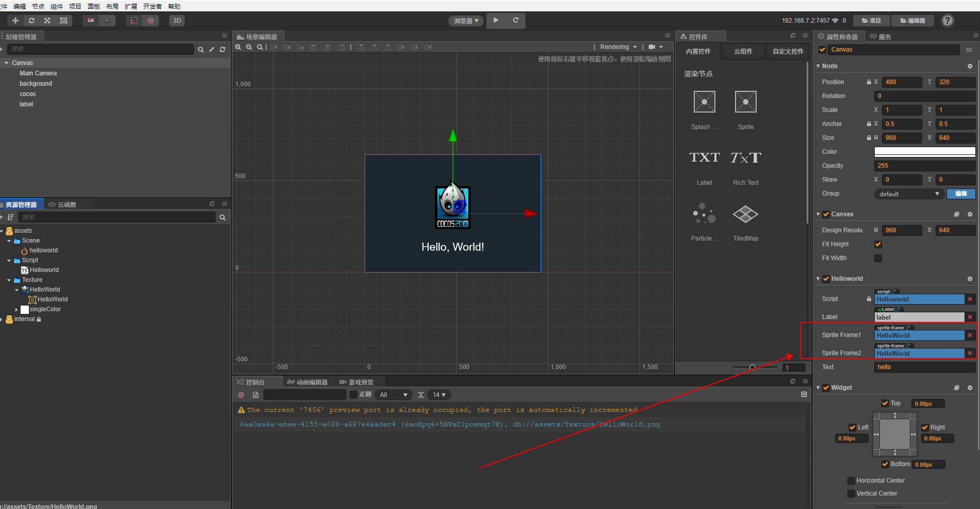980x509 pixels.
Task: Open the Rendering dropdown in scene editor
Action: [618, 47]
